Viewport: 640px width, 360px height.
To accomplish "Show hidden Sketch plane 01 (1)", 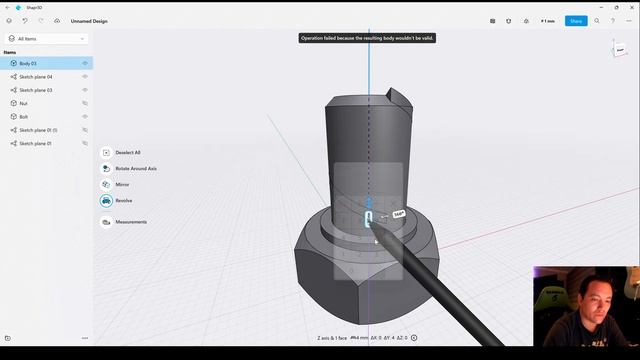I will tap(85, 130).
